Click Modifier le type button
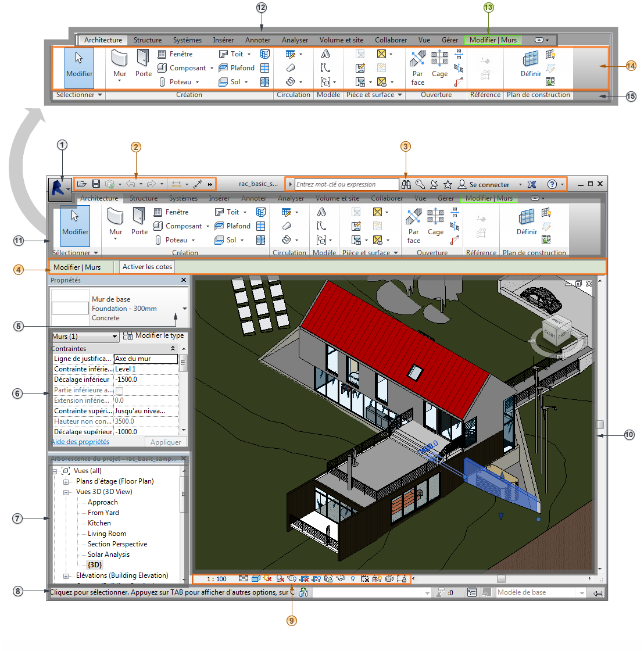 [153, 335]
